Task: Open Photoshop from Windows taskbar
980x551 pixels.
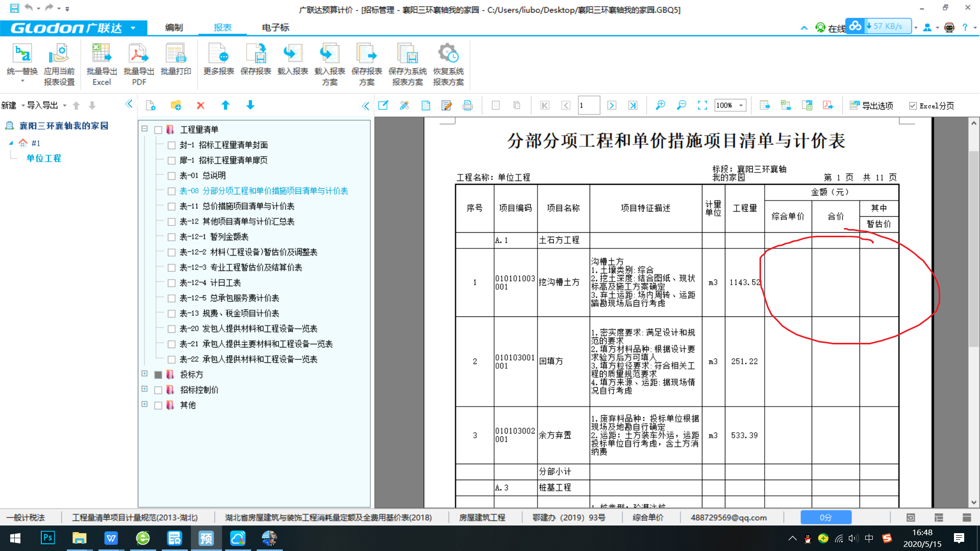Action: pos(47,538)
